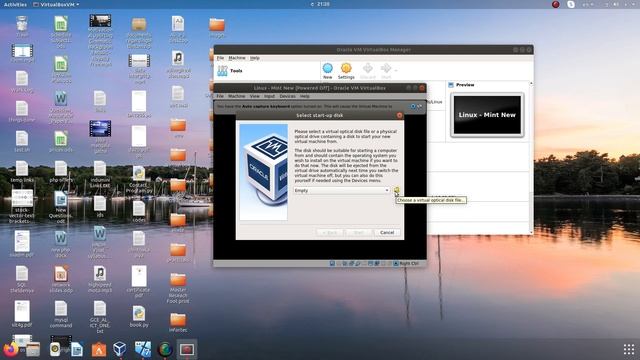Click the VM status bar hard disk icon

click(332, 264)
